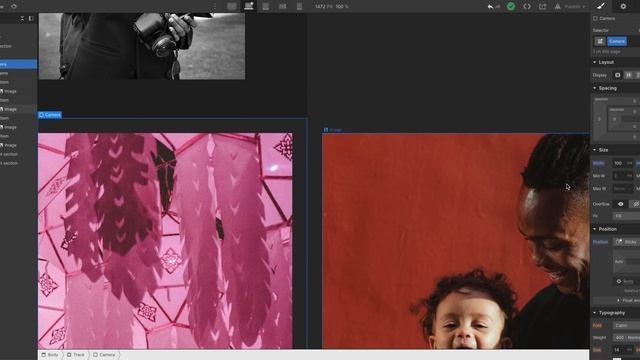The image size is (640, 360).
Task: Click the blue Width property label
Action: pyautogui.click(x=598, y=163)
